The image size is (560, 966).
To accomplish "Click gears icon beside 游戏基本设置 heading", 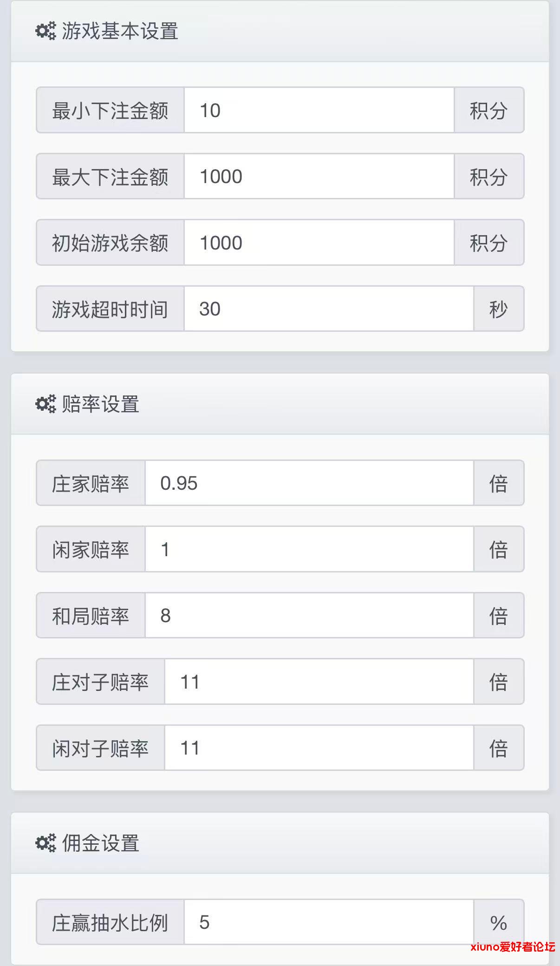I will click(46, 31).
